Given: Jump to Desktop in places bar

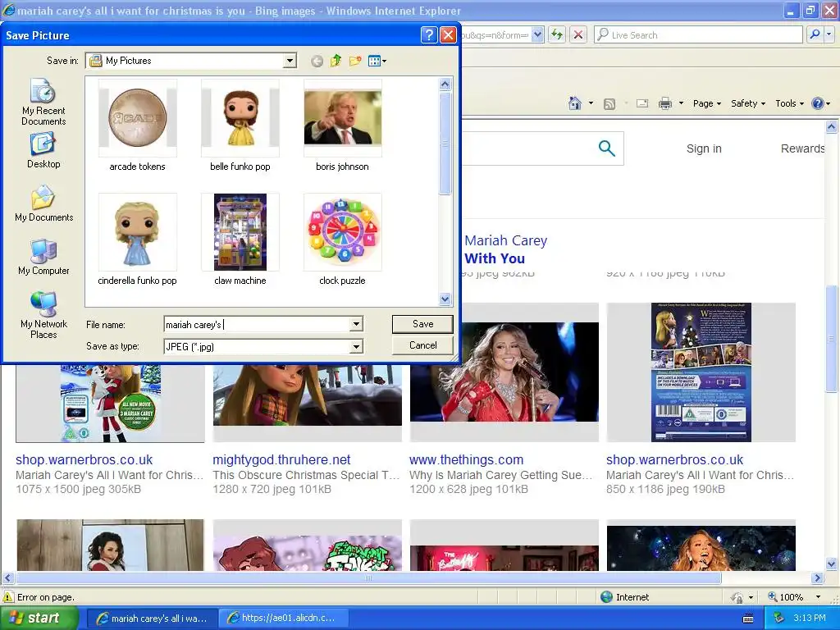Looking at the screenshot, I should click(43, 151).
